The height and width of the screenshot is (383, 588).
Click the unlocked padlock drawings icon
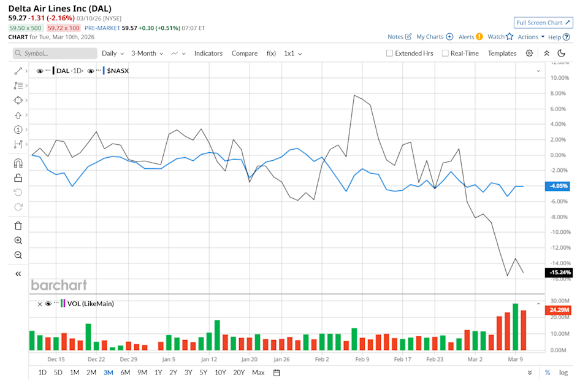pyautogui.click(x=18, y=178)
